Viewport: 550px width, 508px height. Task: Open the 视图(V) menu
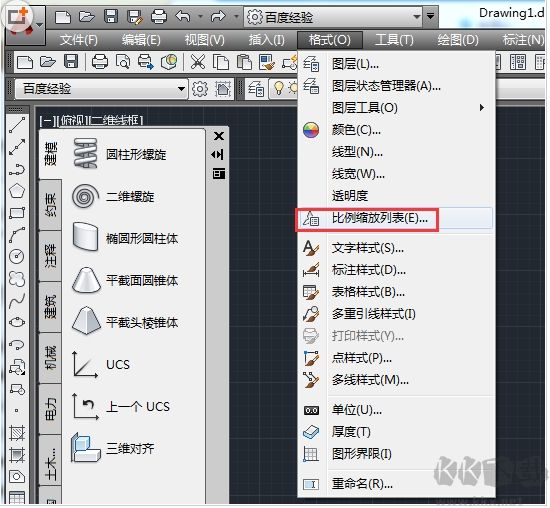(x=204, y=40)
